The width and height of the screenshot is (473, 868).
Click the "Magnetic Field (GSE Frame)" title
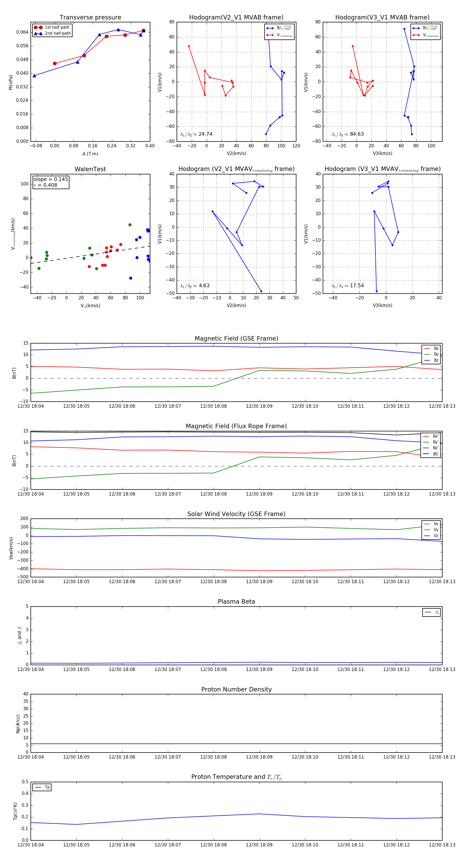236,339
